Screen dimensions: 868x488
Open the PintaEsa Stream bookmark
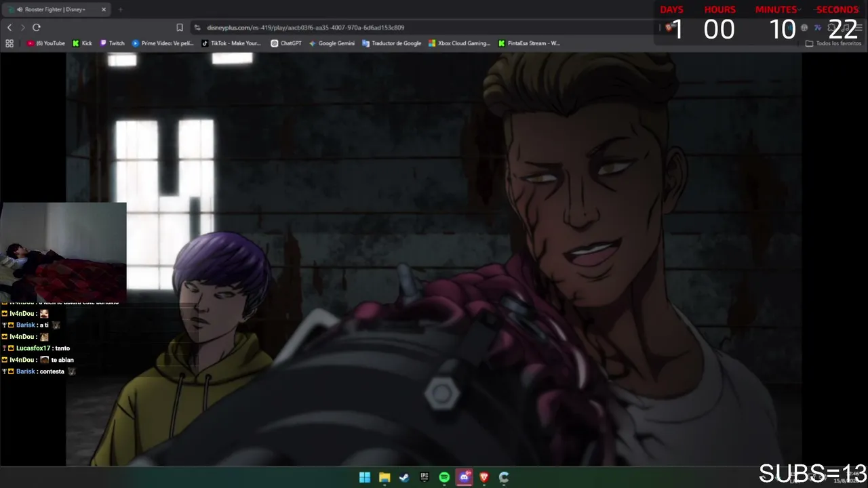click(529, 43)
